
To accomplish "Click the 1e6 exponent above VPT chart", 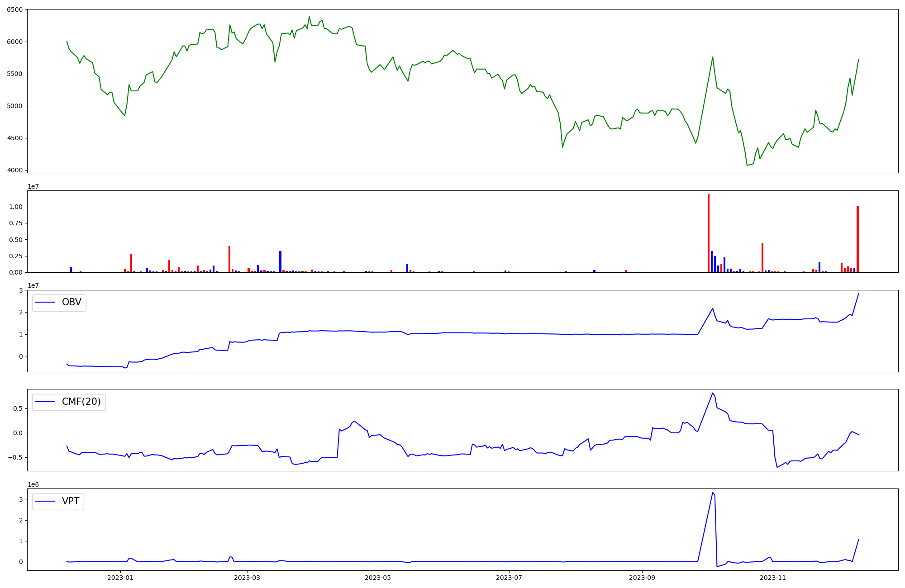I will (33, 484).
